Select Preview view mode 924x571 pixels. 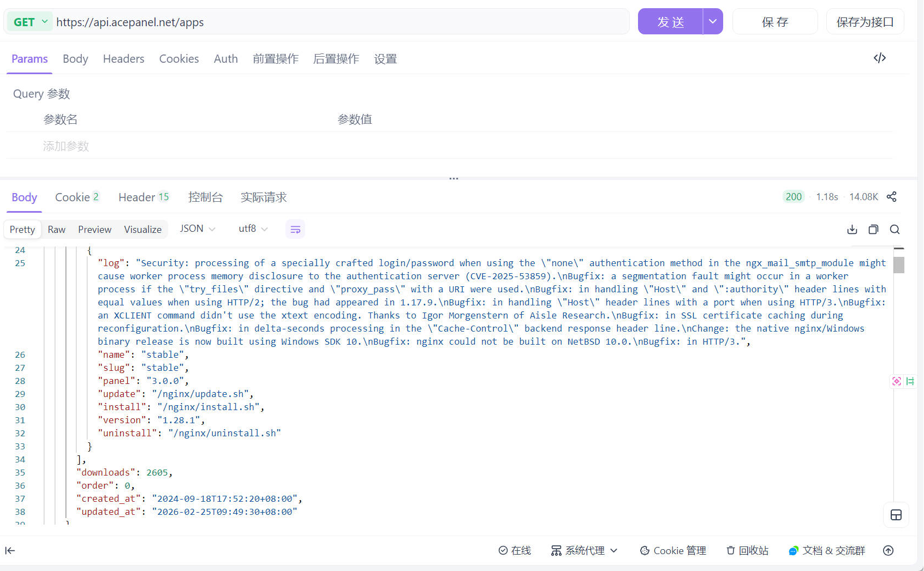click(x=95, y=230)
